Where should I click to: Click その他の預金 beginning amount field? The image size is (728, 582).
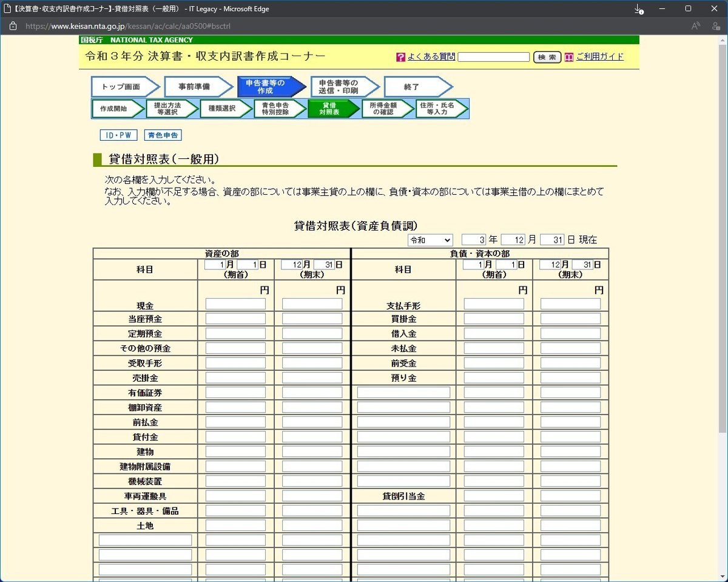pos(235,348)
